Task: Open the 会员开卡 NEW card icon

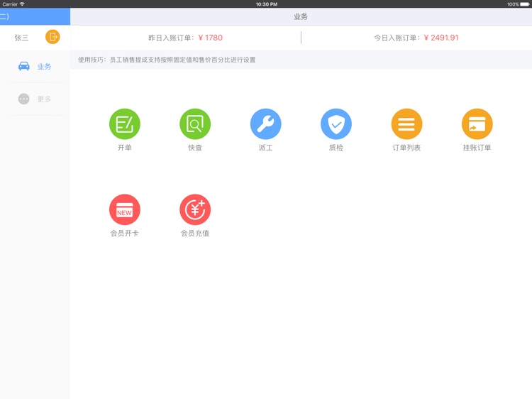Action: tap(125, 209)
